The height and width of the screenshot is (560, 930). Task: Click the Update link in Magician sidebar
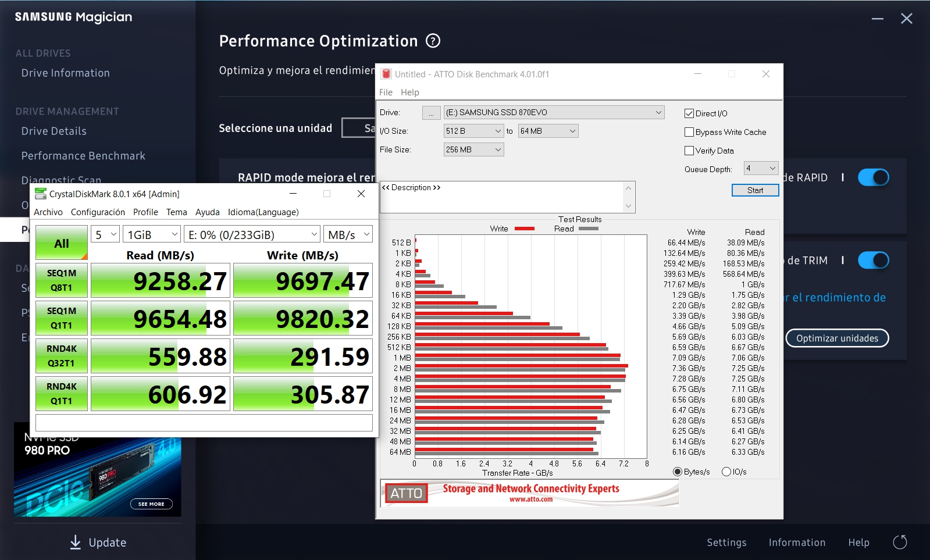pos(108,543)
